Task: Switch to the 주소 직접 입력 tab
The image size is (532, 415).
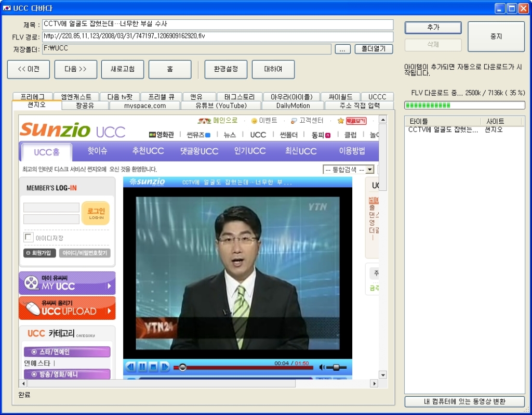Action: [x=360, y=106]
